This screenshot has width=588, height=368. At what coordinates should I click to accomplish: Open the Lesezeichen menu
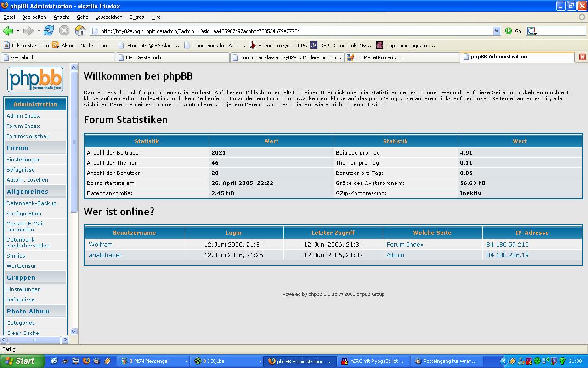[109, 17]
